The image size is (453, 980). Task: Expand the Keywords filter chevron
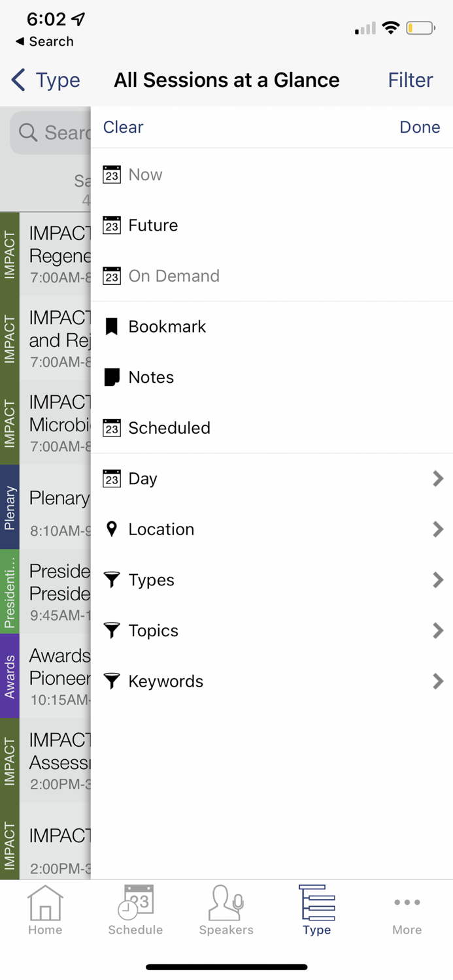pos(438,681)
